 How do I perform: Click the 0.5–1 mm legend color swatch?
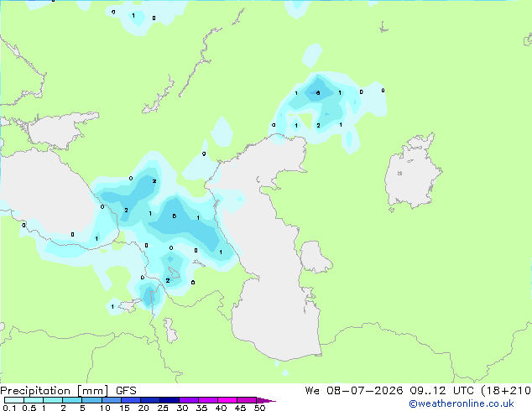(x=34, y=400)
